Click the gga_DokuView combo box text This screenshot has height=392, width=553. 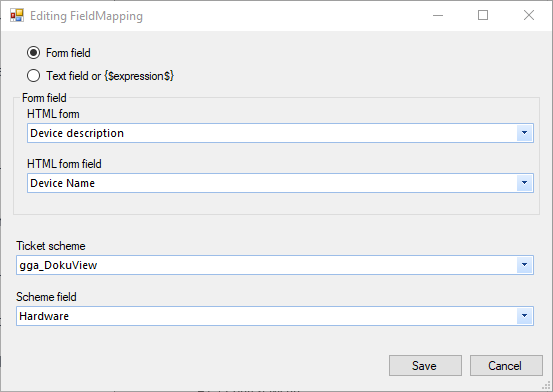[58, 265]
